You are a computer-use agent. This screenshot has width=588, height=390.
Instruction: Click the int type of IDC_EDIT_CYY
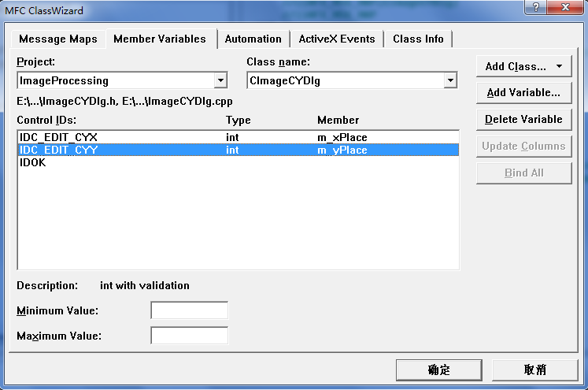tap(232, 150)
